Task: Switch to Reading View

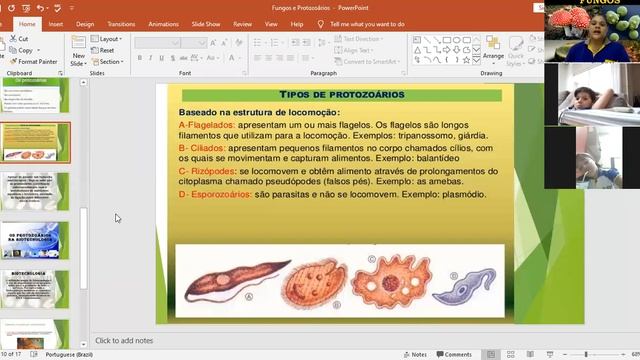Action: (x=530, y=354)
